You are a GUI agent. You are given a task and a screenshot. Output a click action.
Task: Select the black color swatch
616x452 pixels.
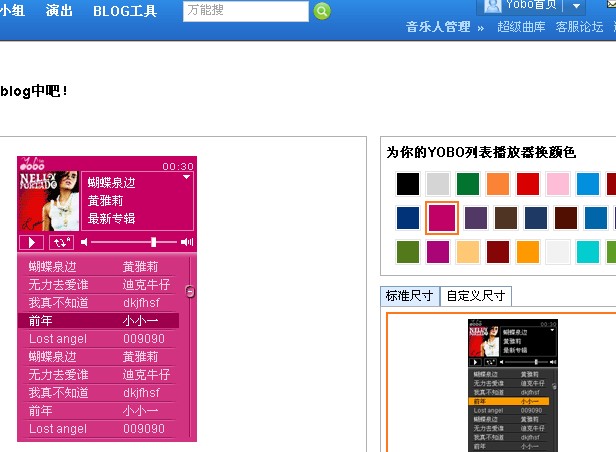(x=408, y=184)
